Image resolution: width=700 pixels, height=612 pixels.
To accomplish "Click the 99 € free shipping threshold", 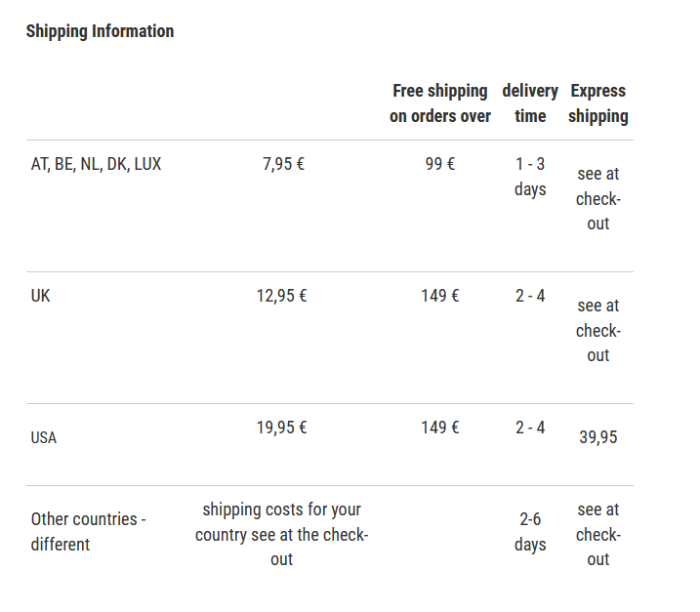I will click(x=440, y=164).
